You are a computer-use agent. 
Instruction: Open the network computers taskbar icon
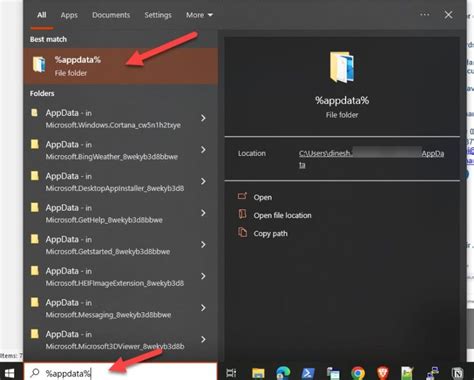coord(432,373)
